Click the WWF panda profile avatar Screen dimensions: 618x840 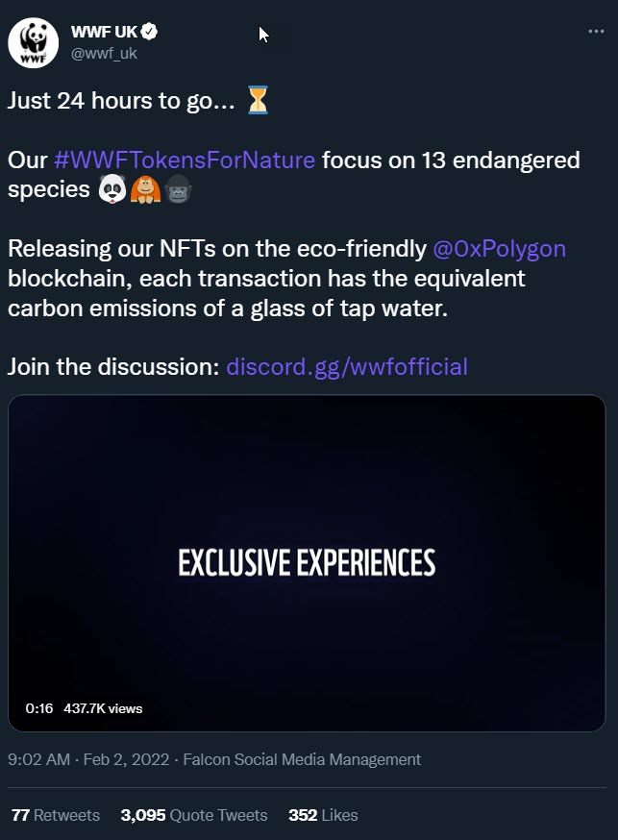[34, 43]
